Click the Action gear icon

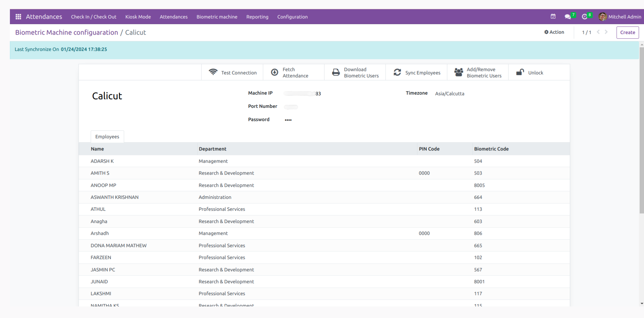546,32
